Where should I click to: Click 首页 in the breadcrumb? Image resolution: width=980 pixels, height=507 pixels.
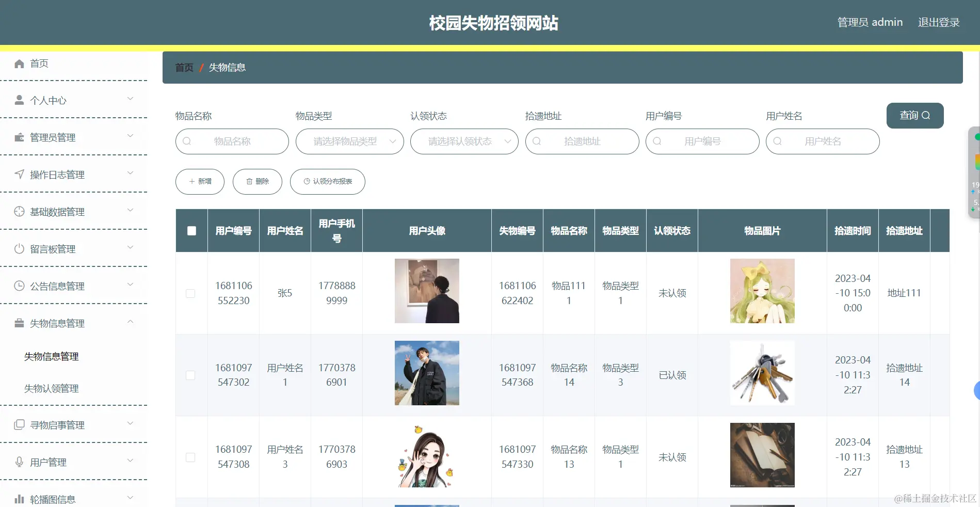184,68
